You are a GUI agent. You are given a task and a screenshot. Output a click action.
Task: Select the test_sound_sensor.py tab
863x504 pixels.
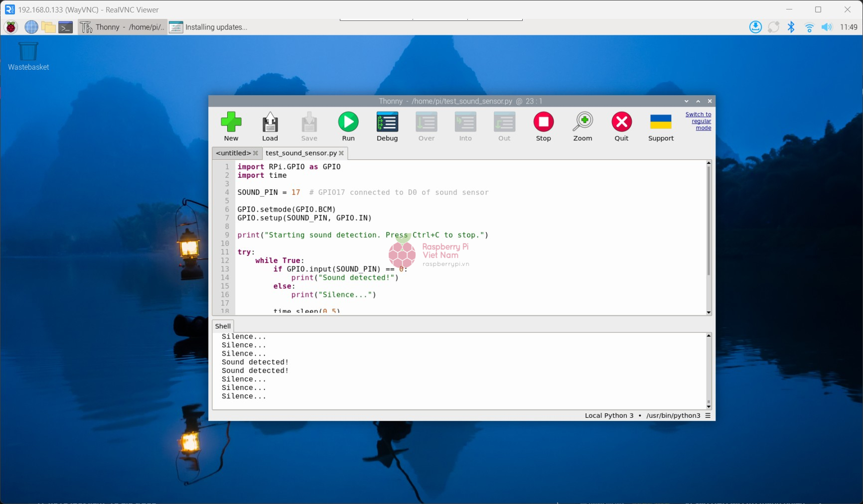301,153
